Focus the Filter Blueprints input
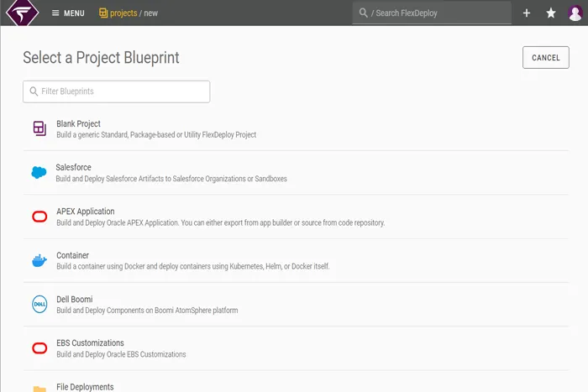Screen dimensions: 588x392 (116, 91)
